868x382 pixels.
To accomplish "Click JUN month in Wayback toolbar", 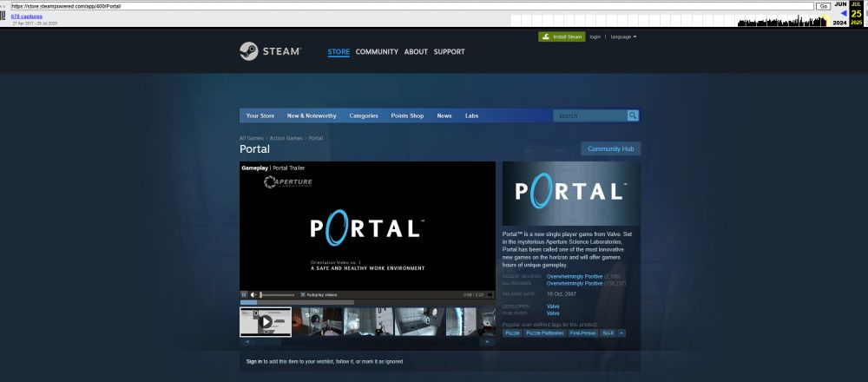I will click(x=840, y=3).
